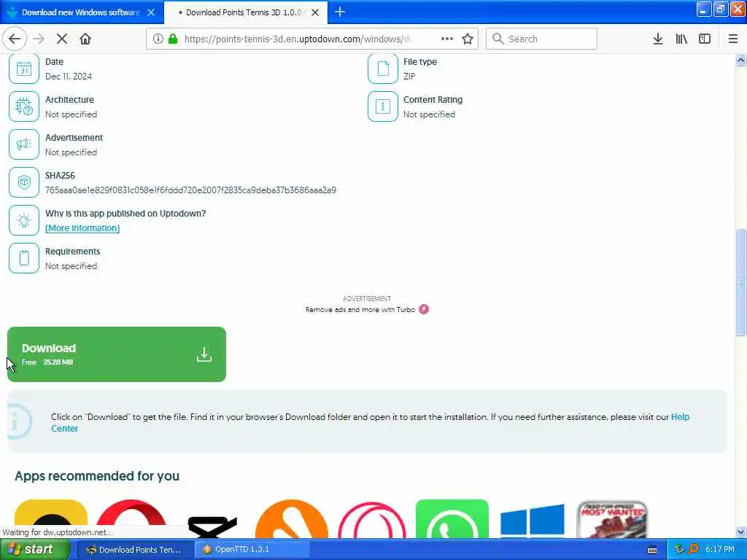Click the Turbo badge icon

(x=424, y=309)
